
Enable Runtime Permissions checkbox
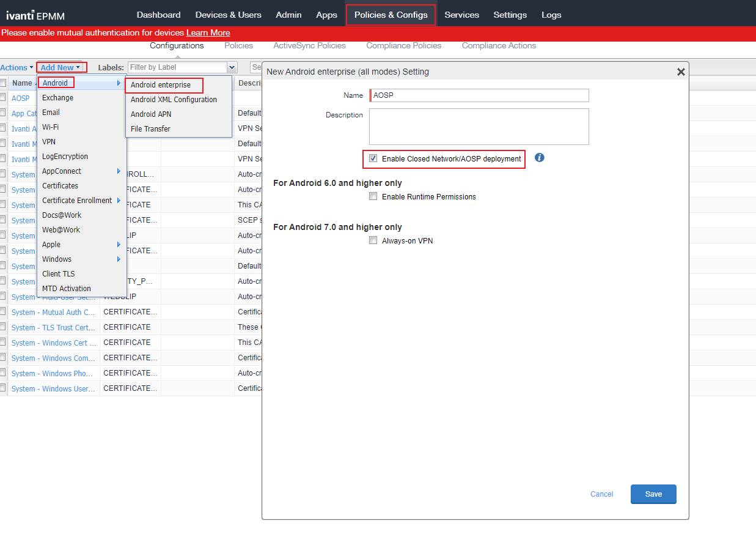coord(373,197)
